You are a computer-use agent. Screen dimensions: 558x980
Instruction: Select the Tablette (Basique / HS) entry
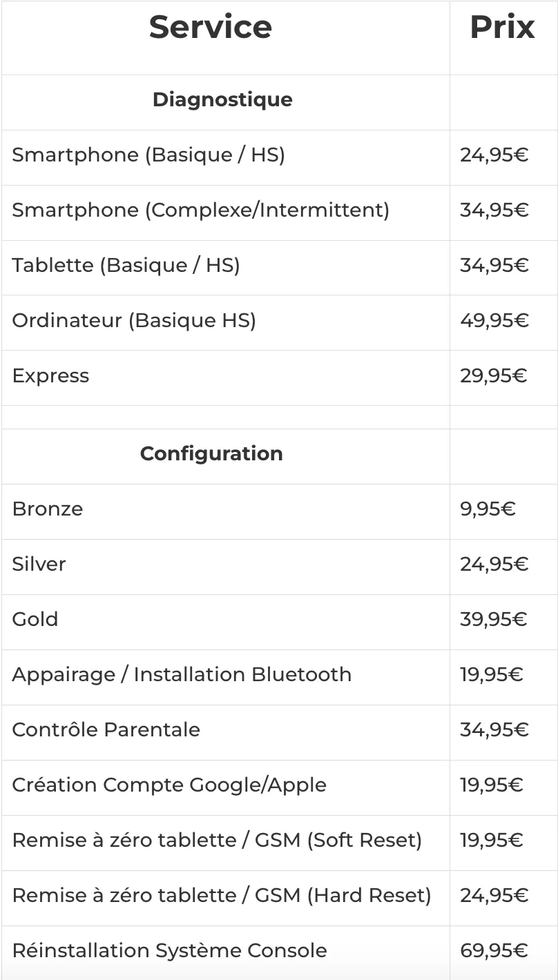pyautogui.click(x=126, y=266)
